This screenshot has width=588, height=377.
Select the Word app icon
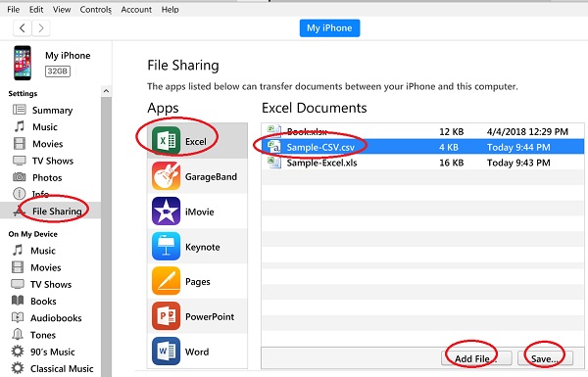coord(167,352)
